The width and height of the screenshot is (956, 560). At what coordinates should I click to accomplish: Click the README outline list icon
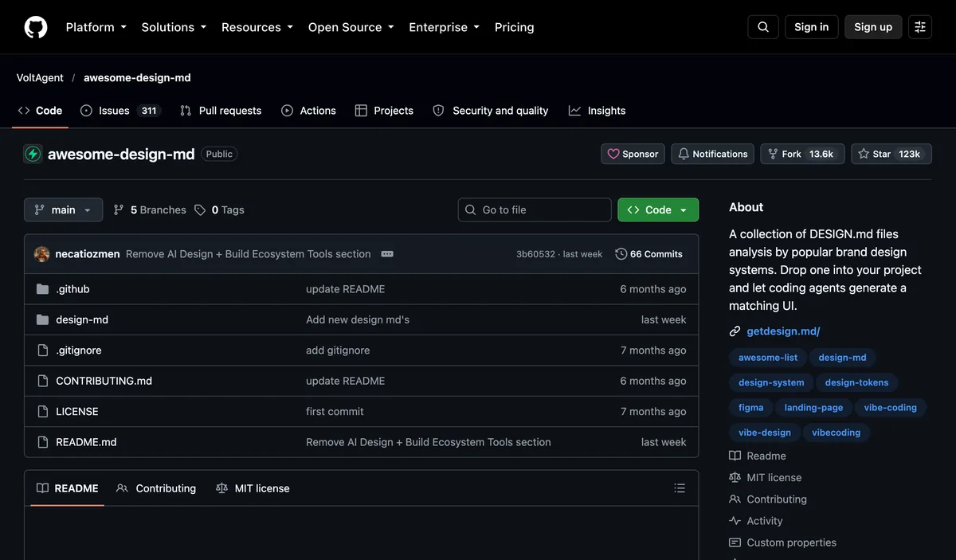pyautogui.click(x=680, y=488)
